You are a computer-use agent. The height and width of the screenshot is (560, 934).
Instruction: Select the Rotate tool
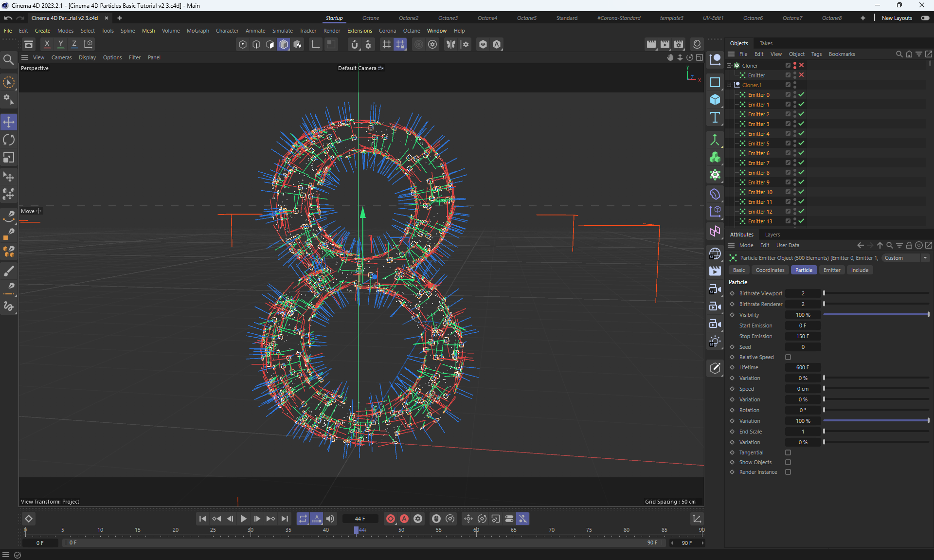pyautogui.click(x=9, y=140)
